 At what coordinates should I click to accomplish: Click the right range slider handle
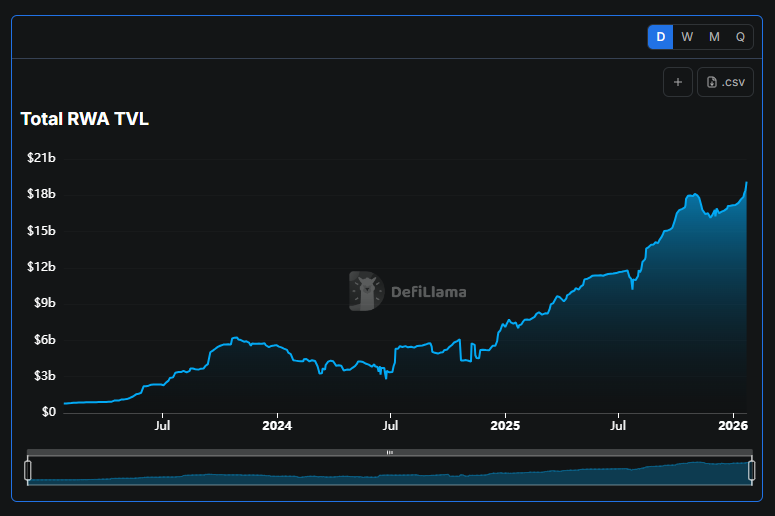coord(752,470)
